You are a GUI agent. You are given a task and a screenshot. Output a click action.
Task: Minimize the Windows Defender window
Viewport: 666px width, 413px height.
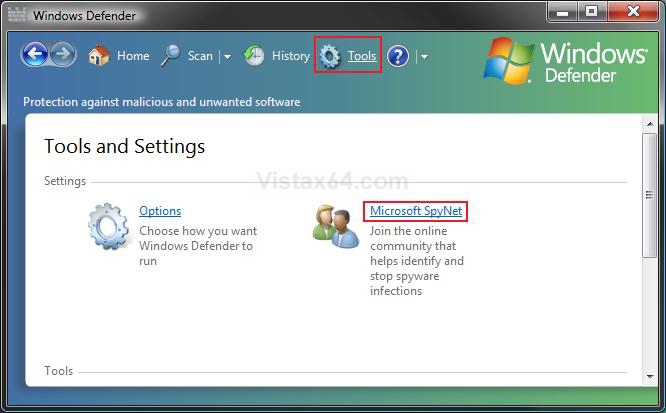click(562, 12)
